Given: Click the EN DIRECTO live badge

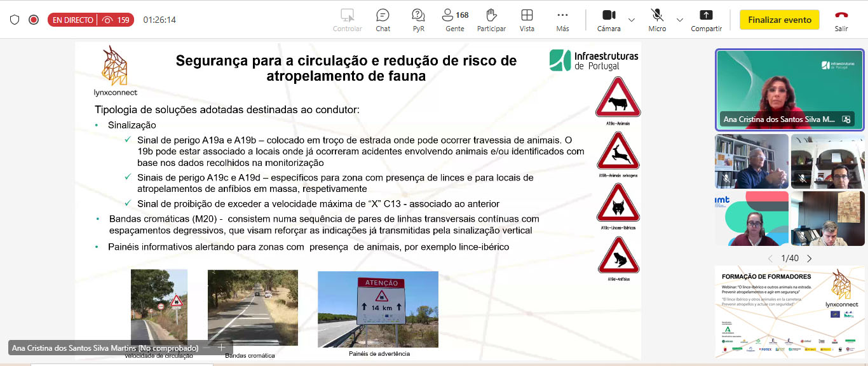Looking at the screenshot, I should [73, 20].
